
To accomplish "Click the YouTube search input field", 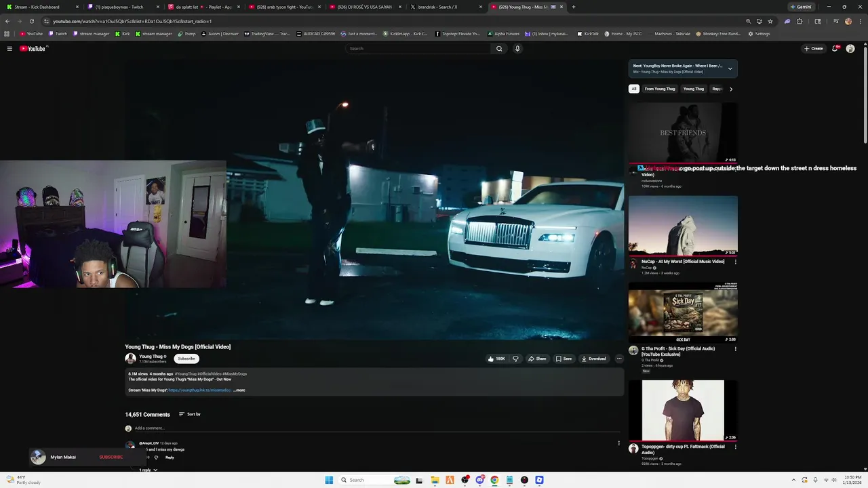I will [418, 49].
